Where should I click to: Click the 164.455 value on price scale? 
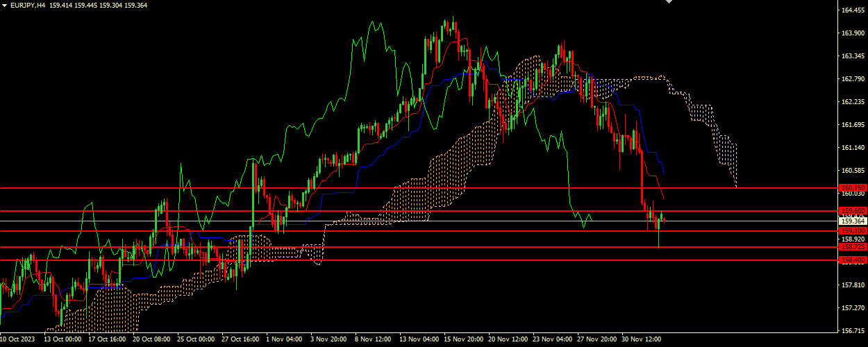pos(851,10)
